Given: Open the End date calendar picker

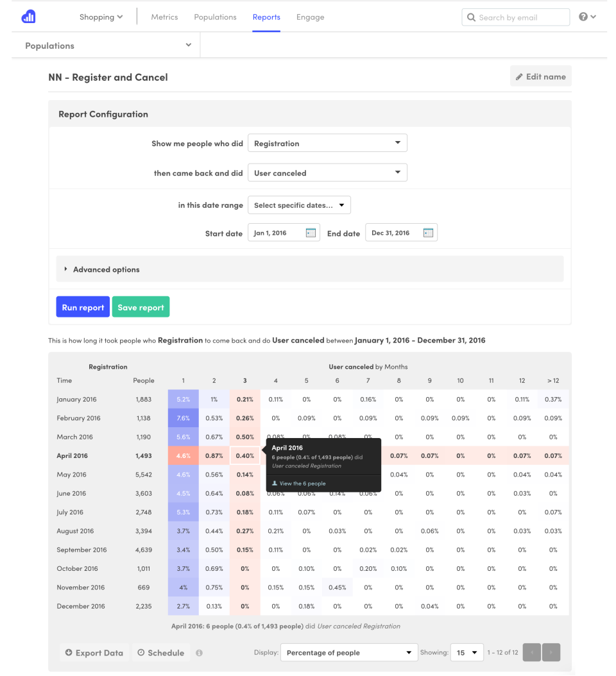Looking at the screenshot, I should [x=428, y=232].
